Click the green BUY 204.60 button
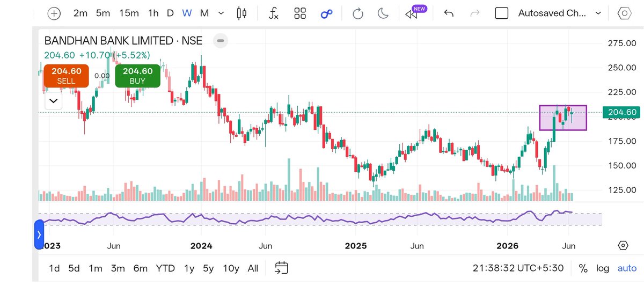 138,76
